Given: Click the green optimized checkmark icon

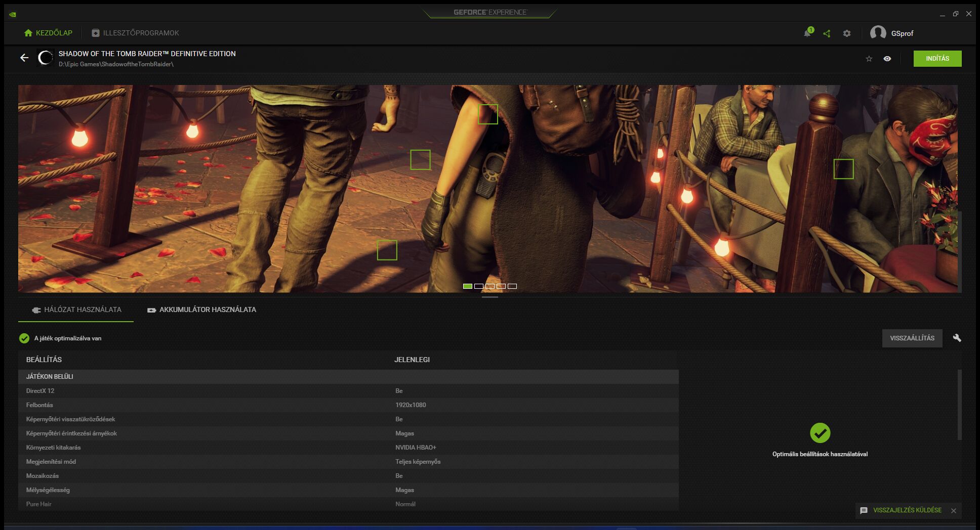Looking at the screenshot, I should point(24,338).
